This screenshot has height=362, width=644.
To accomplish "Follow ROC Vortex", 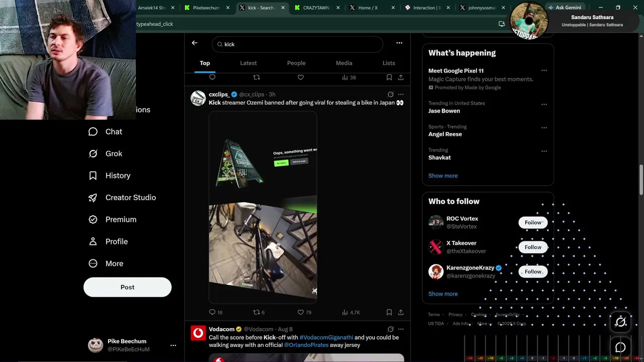I will coord(533,222).
